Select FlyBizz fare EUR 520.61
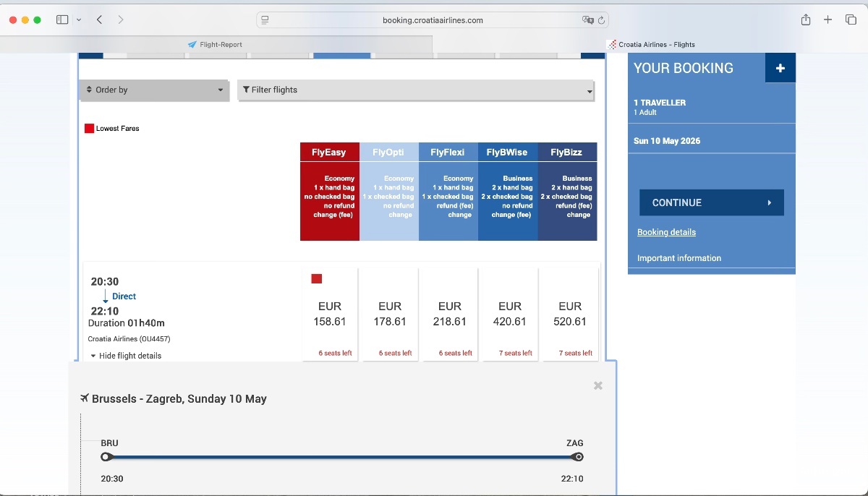 (x=570, y=314)
